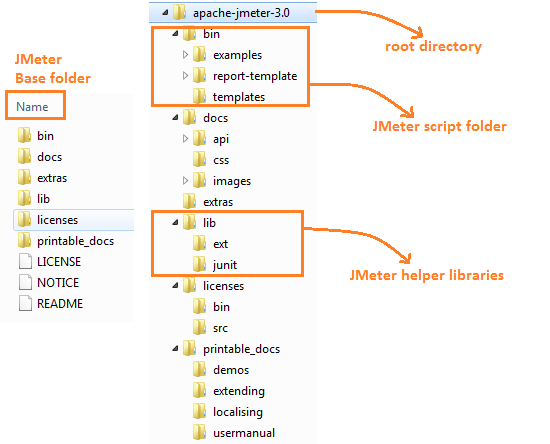
Task: Click the apache-jmeter-3.0 folder icon
Action: coord(179,13)
